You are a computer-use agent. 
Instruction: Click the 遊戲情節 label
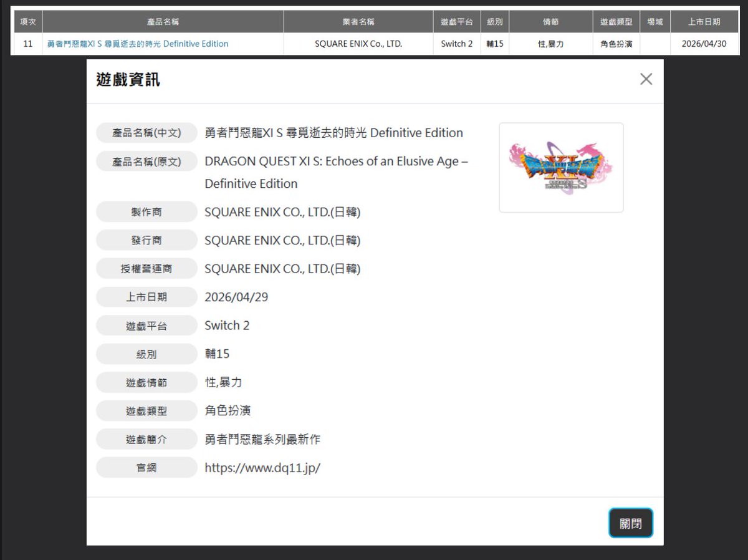tap(146, 382)
